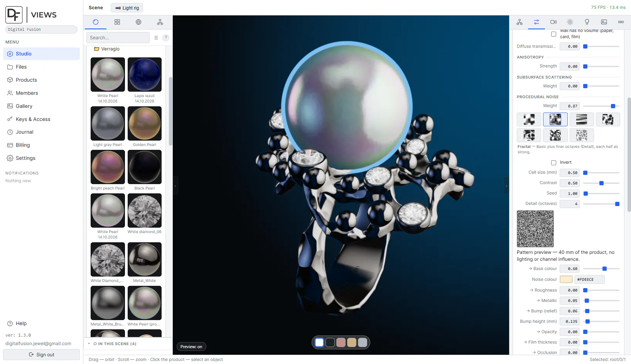Open the image tab in right panel
This screenshot has width=631, height=364.
pos(604,22)
